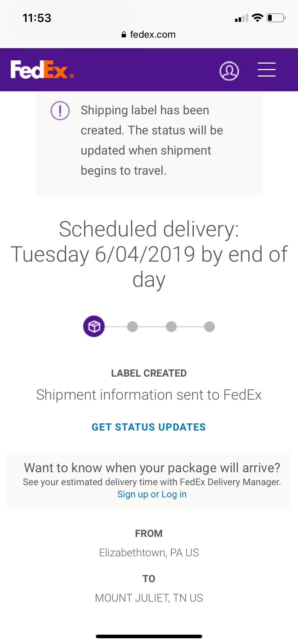Open the hamburger navigation menu
The width and height of the screenshot is (298, 644).
click(x=267, y=69)
